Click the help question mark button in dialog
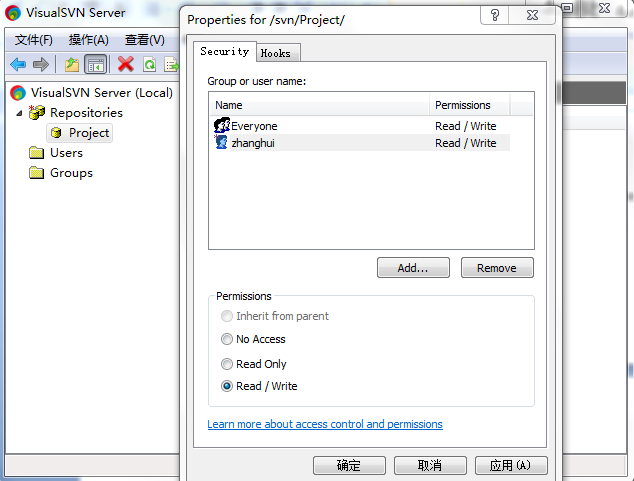This screenshot has width=634, height=481. pos(495,15)
